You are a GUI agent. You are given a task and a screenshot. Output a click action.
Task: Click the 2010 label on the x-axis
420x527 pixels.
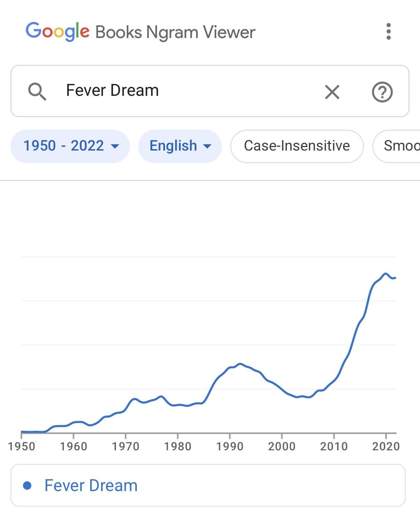[x=334, y=446]
